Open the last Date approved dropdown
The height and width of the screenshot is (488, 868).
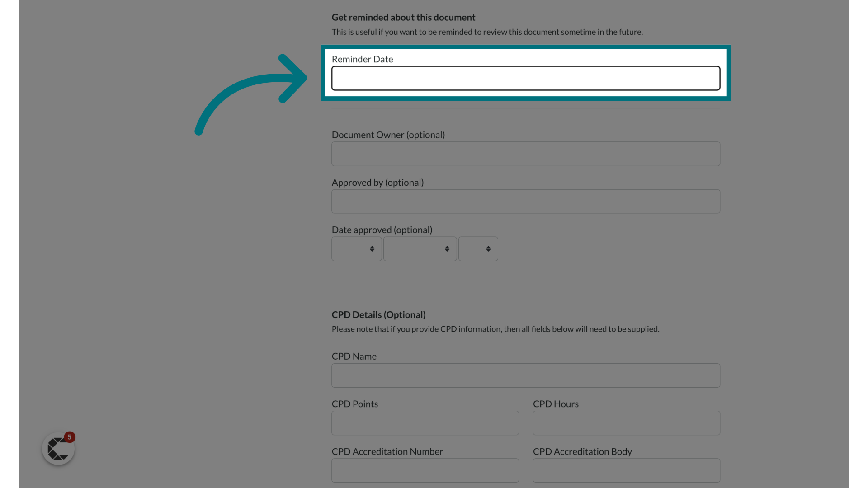pos(478,249)
